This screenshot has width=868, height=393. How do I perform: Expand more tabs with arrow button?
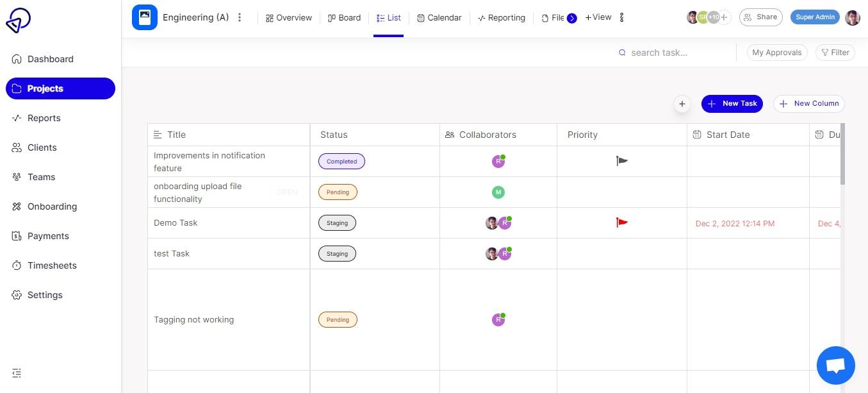tap(572, 18)
